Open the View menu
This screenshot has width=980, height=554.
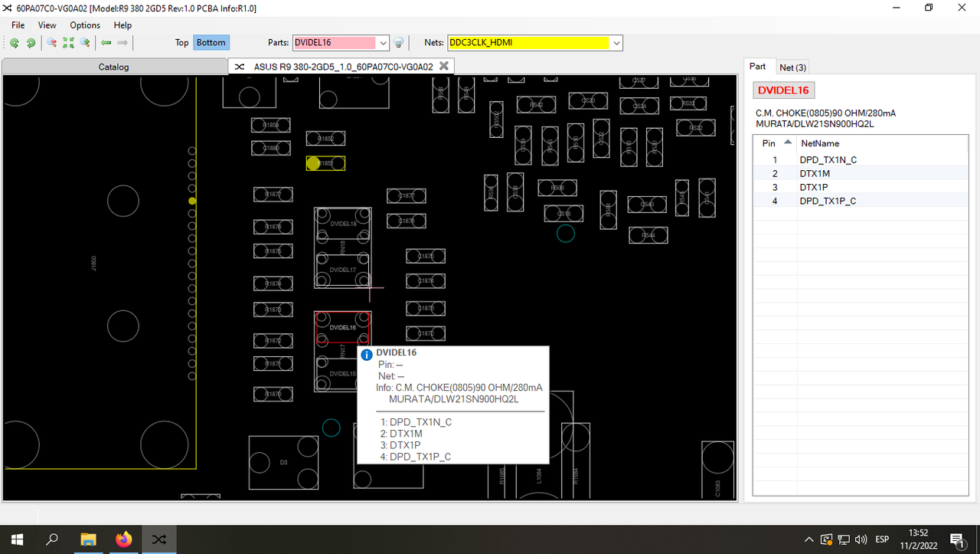click(x=47, y=25)
